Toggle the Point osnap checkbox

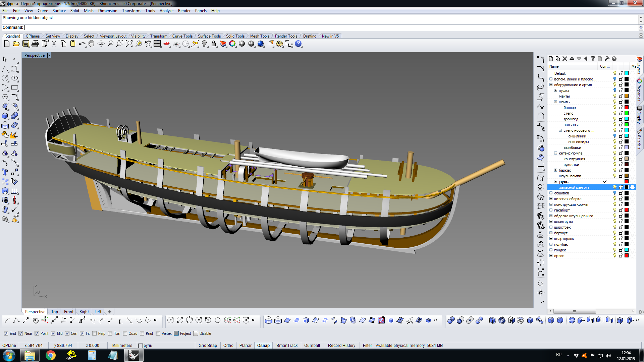[37, 334]
